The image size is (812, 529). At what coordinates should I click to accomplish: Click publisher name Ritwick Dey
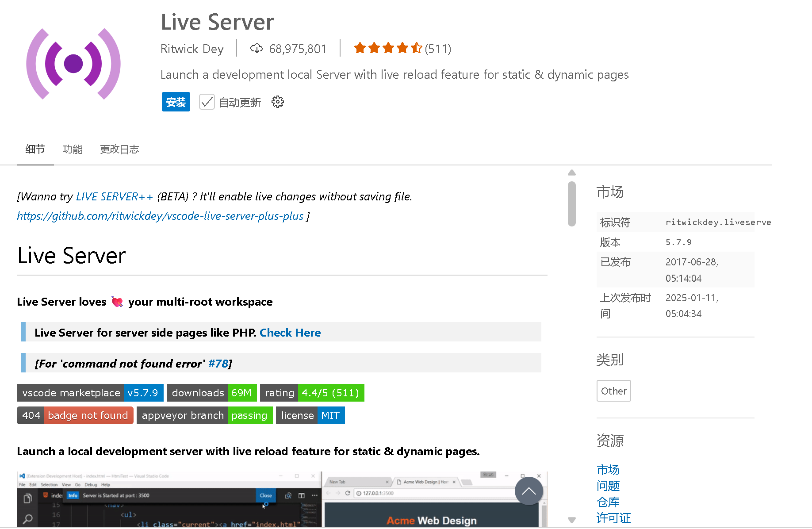pyautogui.click(x=192, y=49)
